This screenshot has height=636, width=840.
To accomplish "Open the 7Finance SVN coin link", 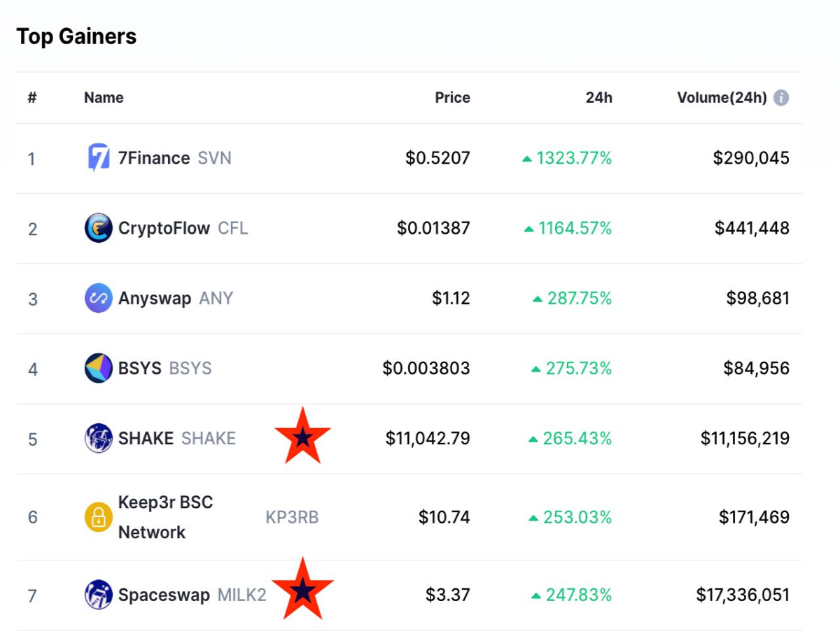I will (x=175, y=158).
